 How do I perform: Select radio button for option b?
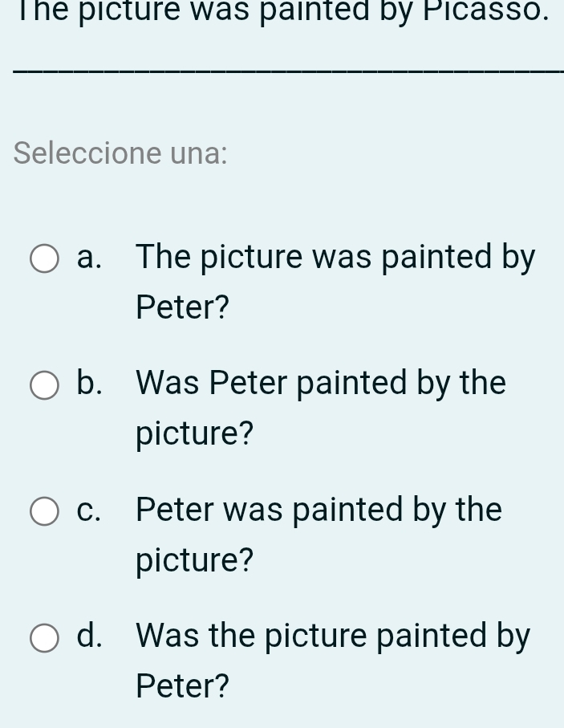click(x=44, y=385)
